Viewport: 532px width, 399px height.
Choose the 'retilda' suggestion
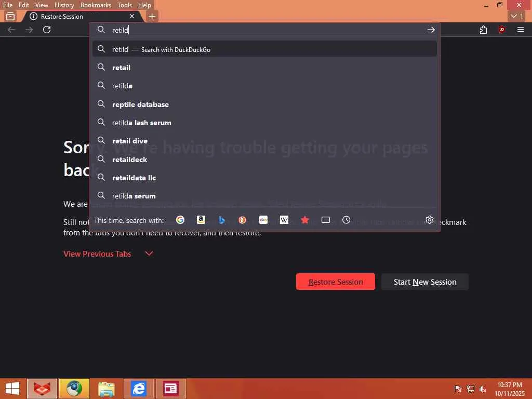(x=264, y=86)
